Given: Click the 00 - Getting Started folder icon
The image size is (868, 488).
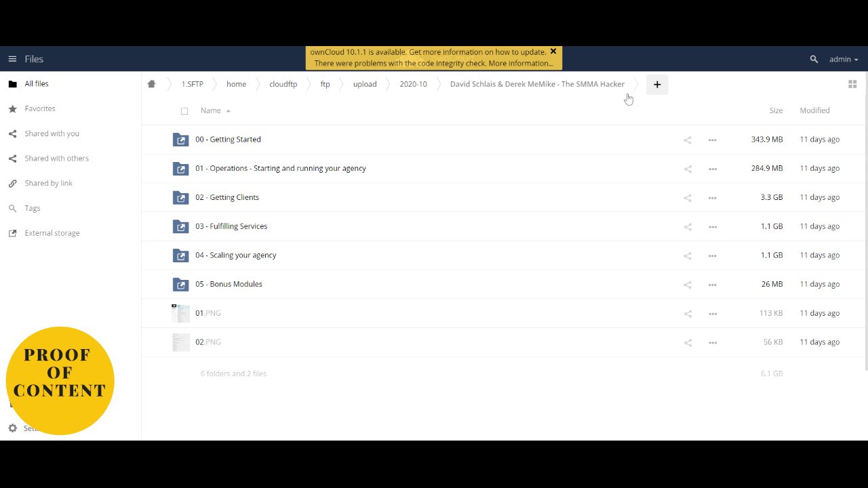Looking at the screenshot, I should pyautogui.click(x=180, y=140).
